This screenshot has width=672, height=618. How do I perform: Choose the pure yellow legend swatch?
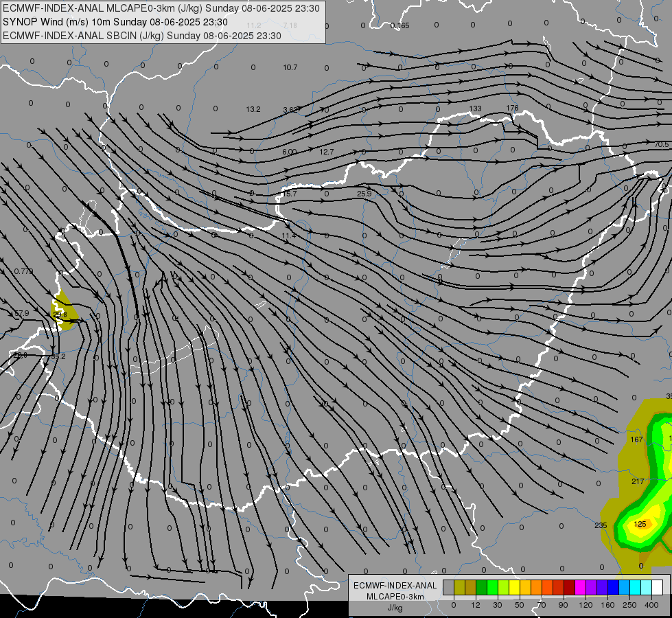pyautogui.click(x=514, y=587)
